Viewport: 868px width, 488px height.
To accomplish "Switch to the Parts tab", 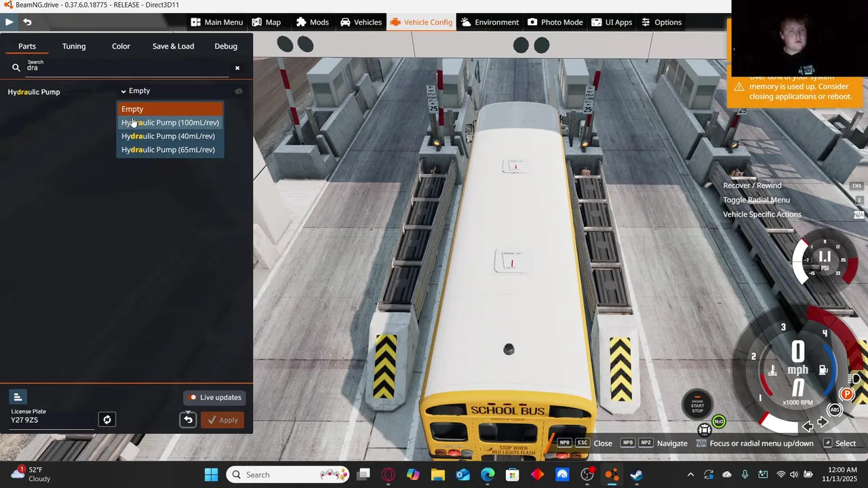I will [27, 46].
